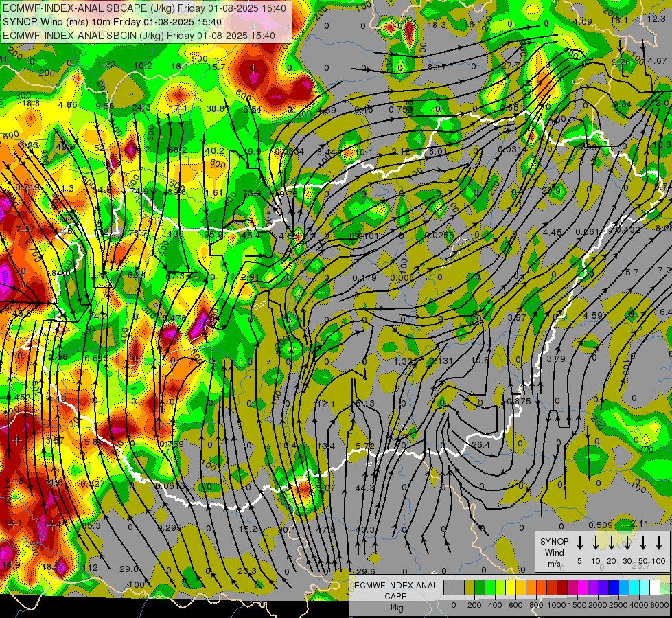Click the map value '13.4'
Image resolution: width=672 pixels, height=618 pixels.
point(326,446)
